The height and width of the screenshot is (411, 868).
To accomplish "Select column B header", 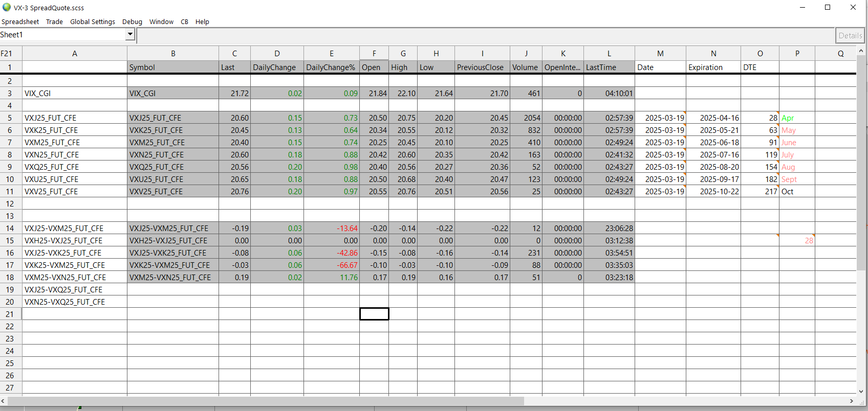I will tap(173, 53).
